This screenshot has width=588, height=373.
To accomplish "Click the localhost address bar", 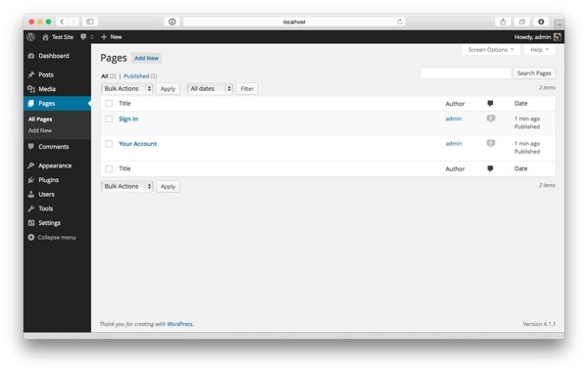I will tap(294, 22).
